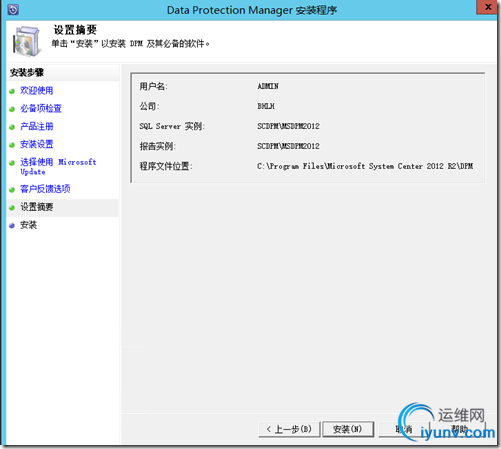The width and height of the screenshot is (501, 449).
Task: Click the green bullet beside 安装设置
Action: 12,145
